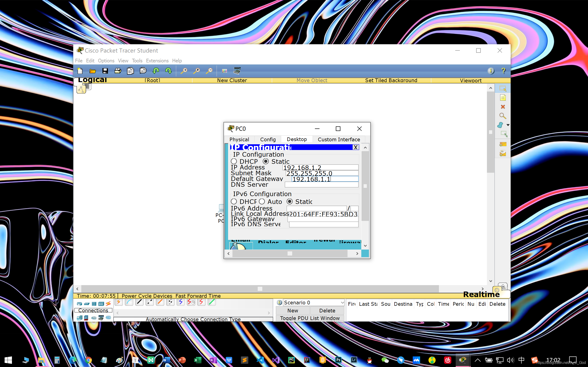Select the Inspect magnifier tool
Image resolution: width=588 pixels, height=367 pixels.
click(503, 116)
